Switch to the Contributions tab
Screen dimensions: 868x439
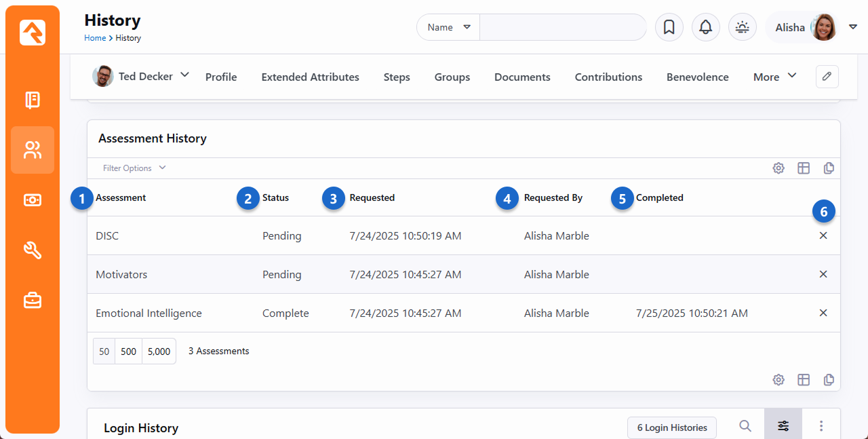[x=608, y=77]
